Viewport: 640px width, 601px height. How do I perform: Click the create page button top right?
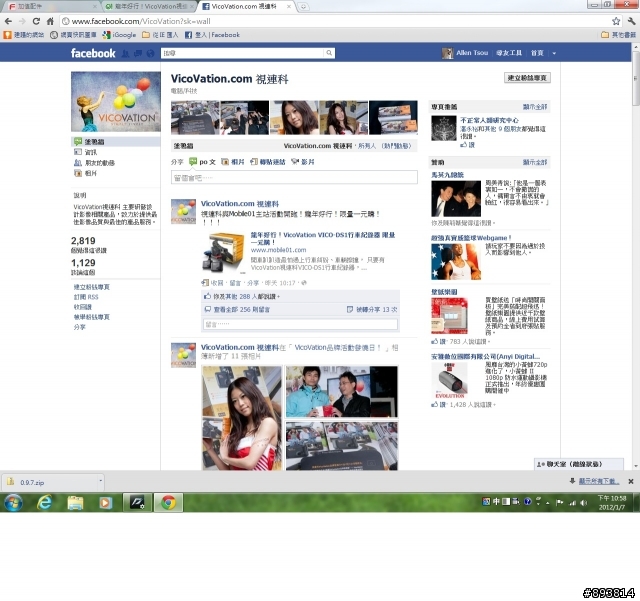[527, 78]
